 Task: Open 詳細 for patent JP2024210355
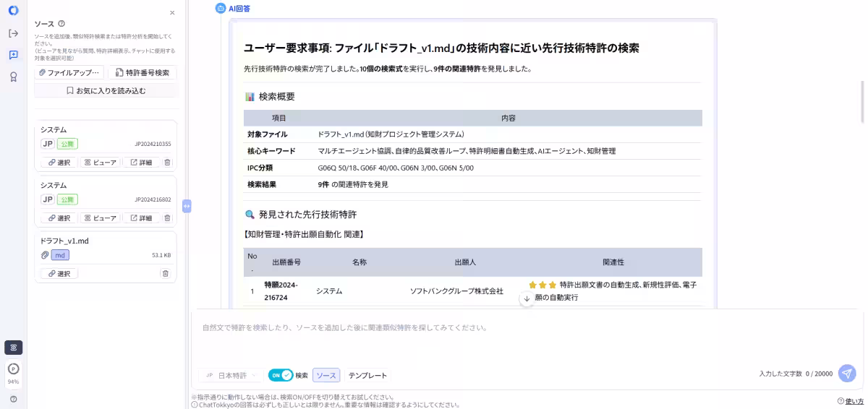click(141, 163)
